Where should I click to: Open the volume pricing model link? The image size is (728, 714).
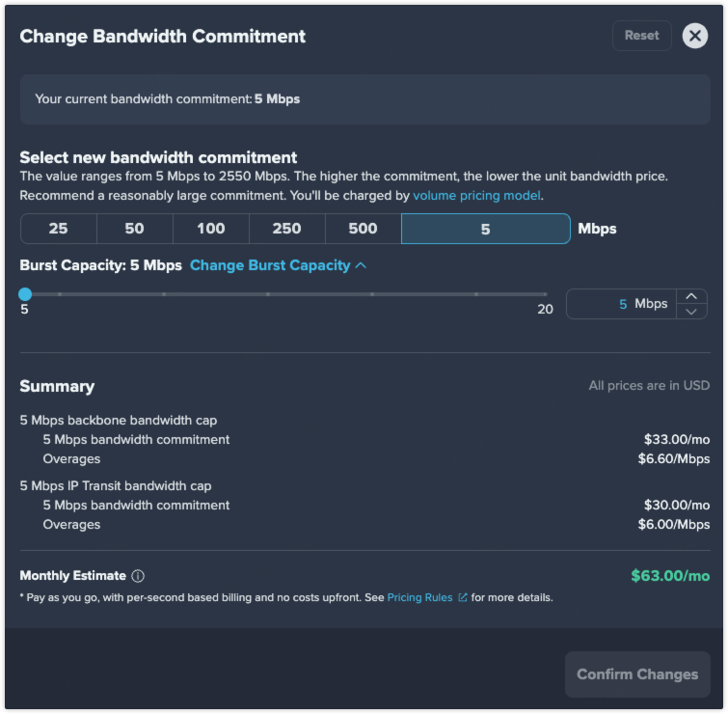coord(476,196)
